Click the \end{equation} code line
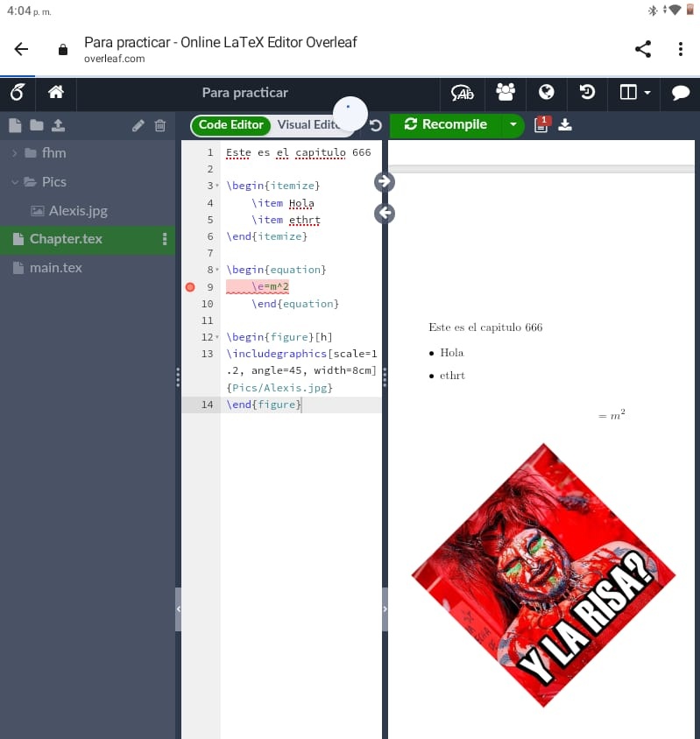700x739 pixels. tap(295, 304)
